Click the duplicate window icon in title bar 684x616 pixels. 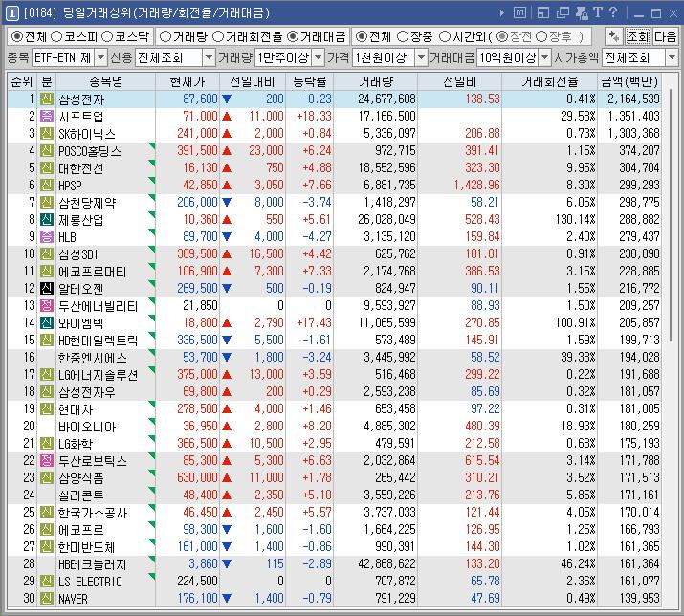(x=563, y=13)
